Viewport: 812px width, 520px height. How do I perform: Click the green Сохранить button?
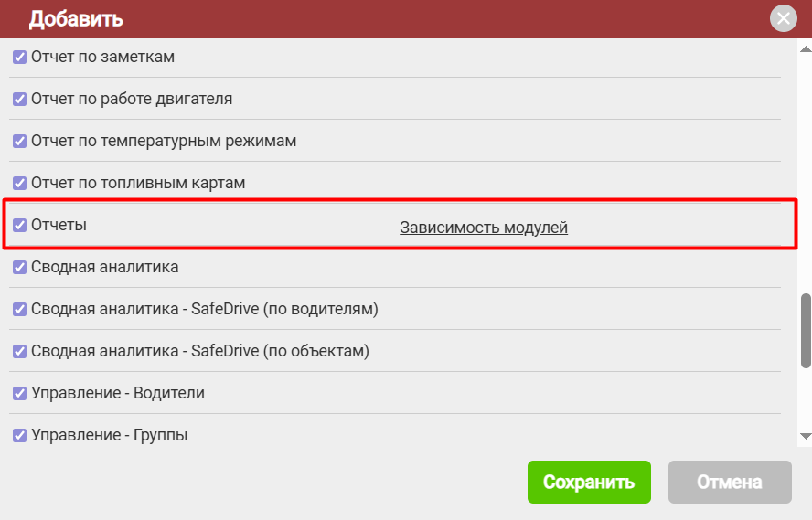point(588,483)
